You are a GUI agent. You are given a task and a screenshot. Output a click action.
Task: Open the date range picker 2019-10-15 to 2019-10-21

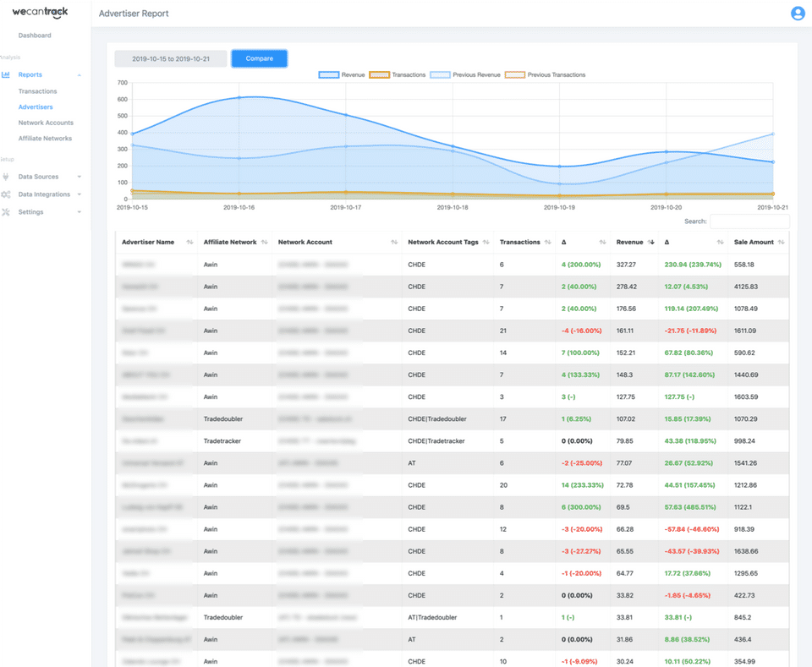coord(171,59)
